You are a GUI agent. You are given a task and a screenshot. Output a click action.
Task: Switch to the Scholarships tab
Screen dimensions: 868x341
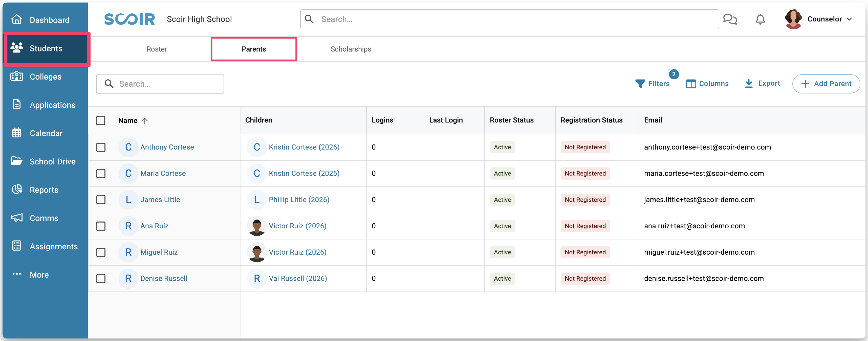[x=351, y=49]
